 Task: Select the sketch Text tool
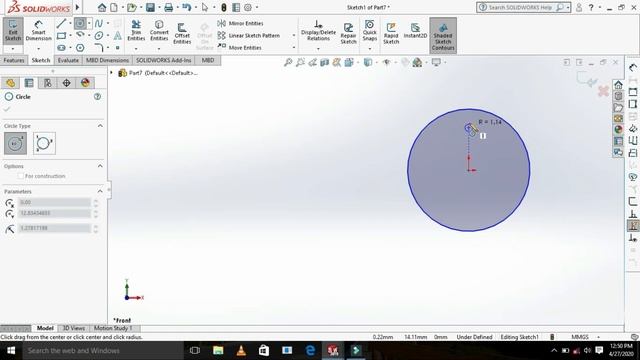pos(118,36)
